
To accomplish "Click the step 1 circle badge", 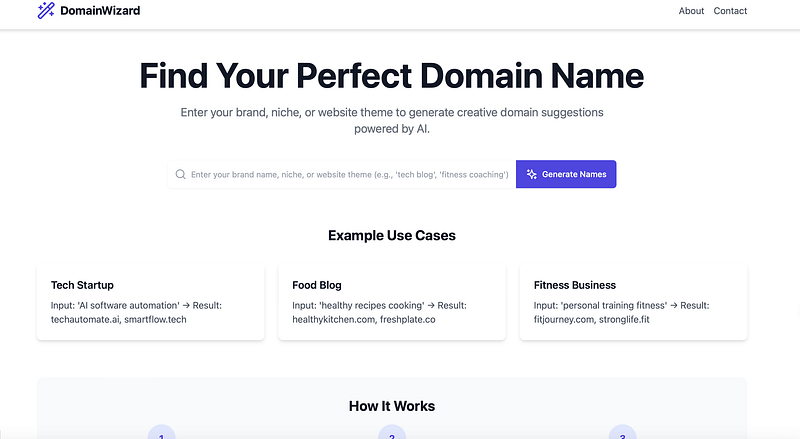I will coord(161,433).
